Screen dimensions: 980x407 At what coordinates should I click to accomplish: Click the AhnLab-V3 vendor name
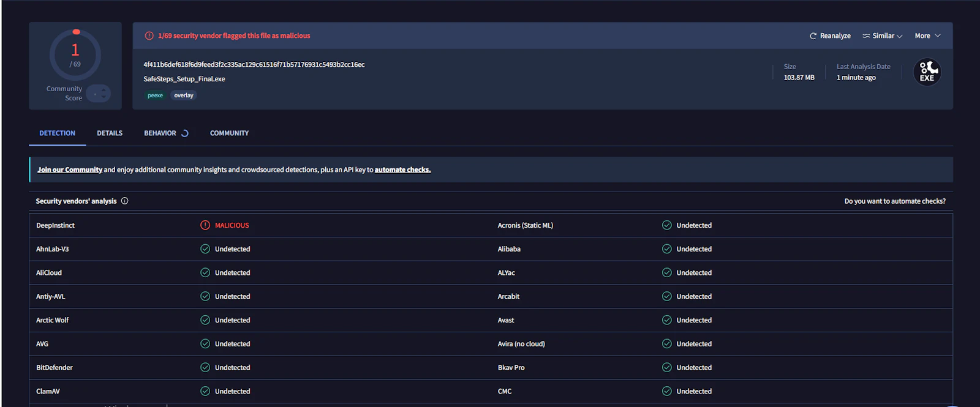[x=53, y=249]
